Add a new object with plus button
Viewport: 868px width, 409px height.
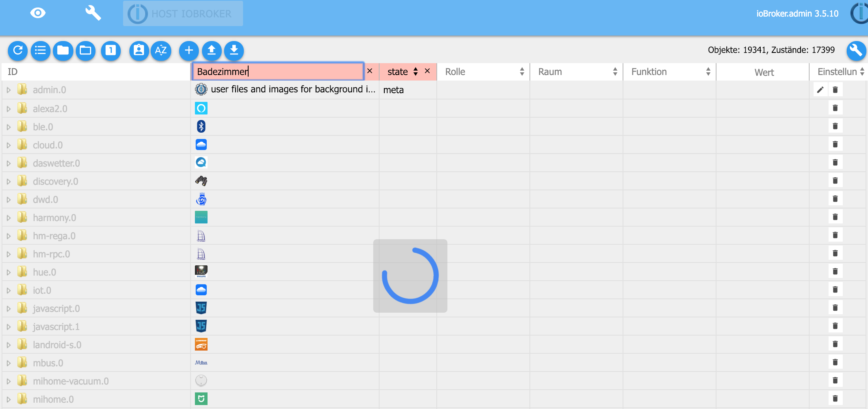pyautogui.click(x=189, y=51)
